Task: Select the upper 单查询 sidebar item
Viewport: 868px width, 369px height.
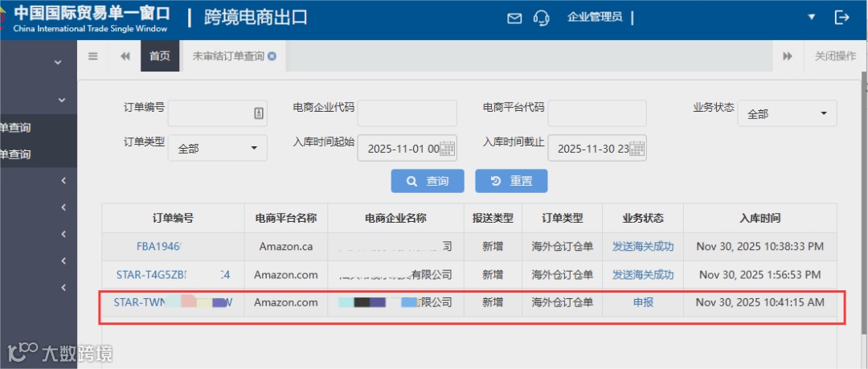Action: tap(15, 128)
